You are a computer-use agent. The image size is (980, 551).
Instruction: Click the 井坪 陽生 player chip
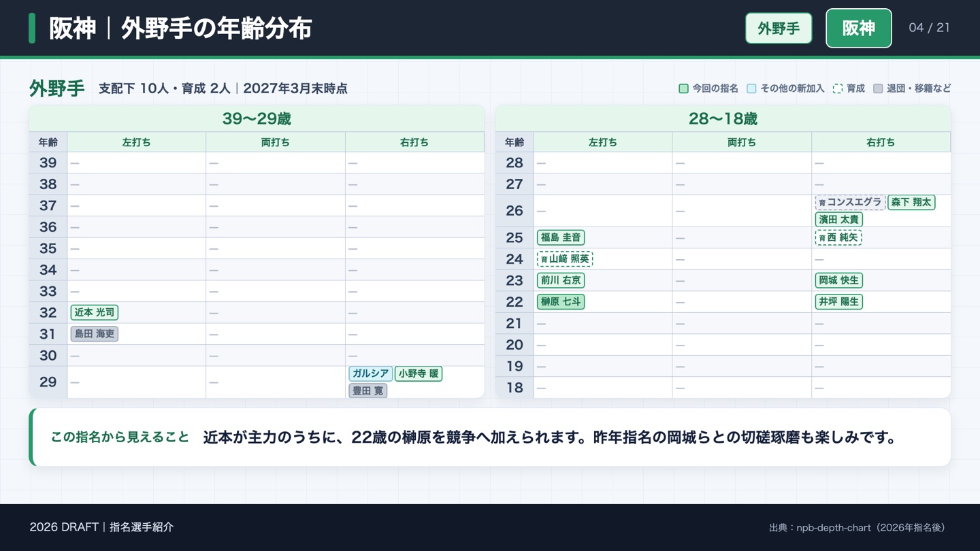(839, 301)
